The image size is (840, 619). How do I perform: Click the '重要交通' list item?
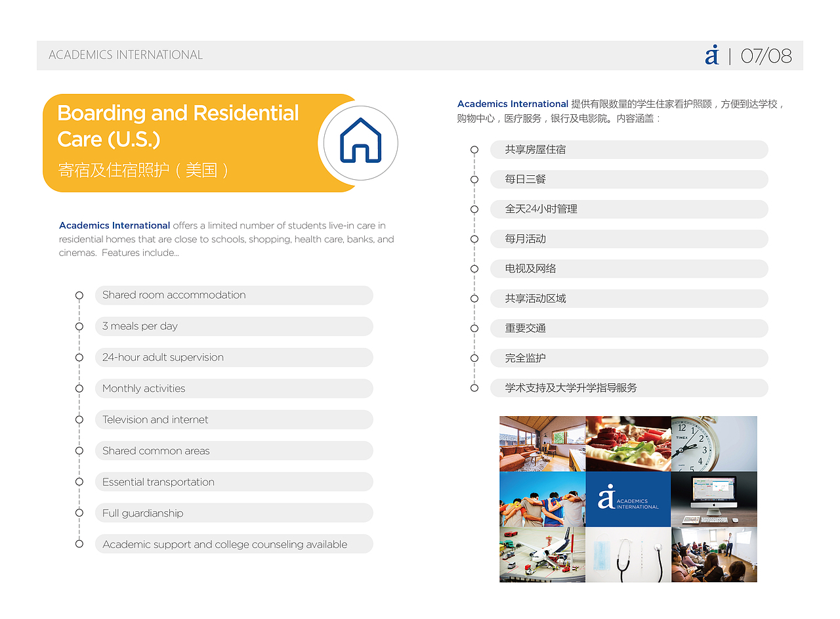click(x=629, y=328)
